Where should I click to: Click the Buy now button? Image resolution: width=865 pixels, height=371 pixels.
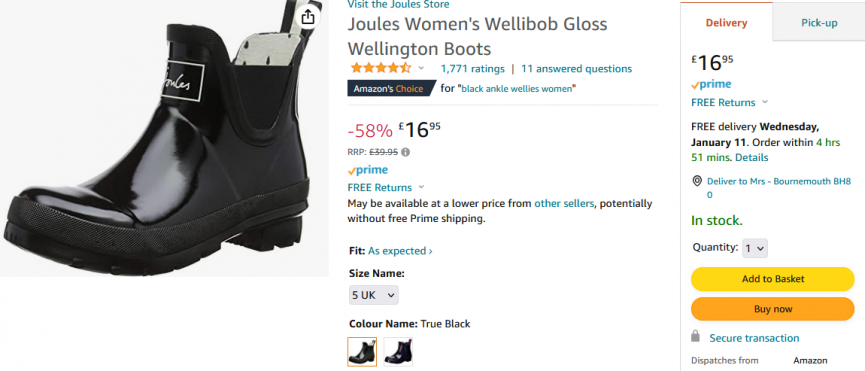coord(772,309)
